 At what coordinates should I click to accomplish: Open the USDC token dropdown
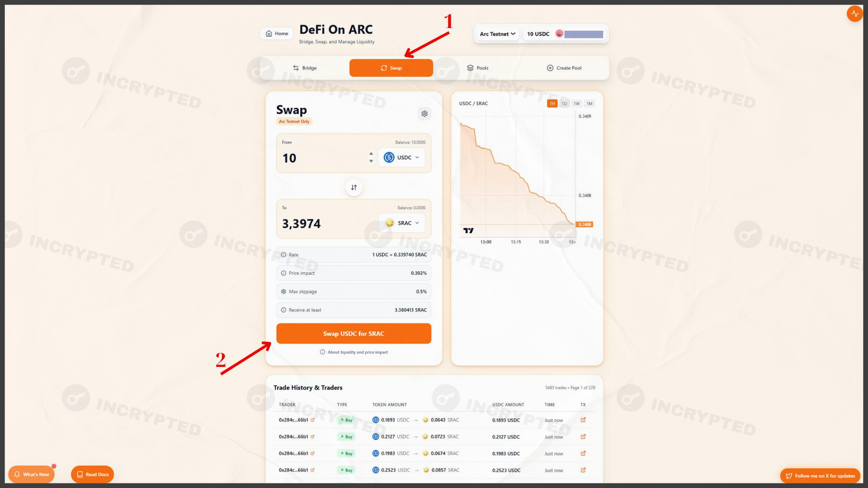pos(401,157)
